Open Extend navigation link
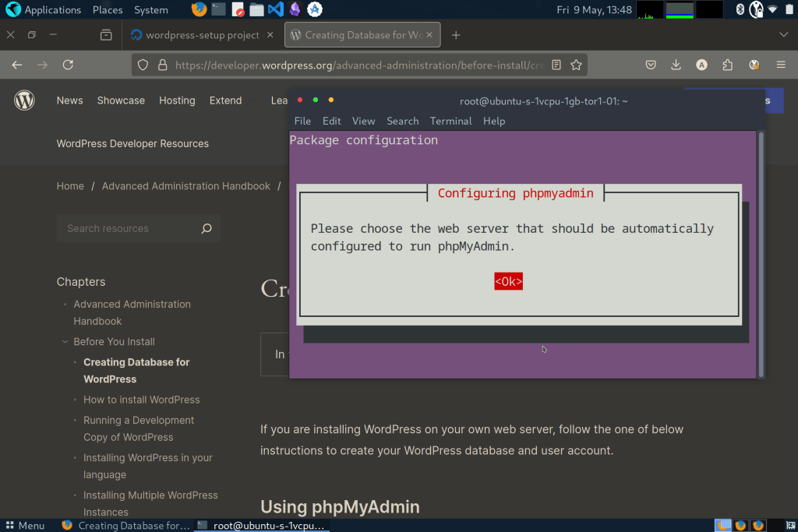Screen dimensions: 798x532 (x=225, y=100)
